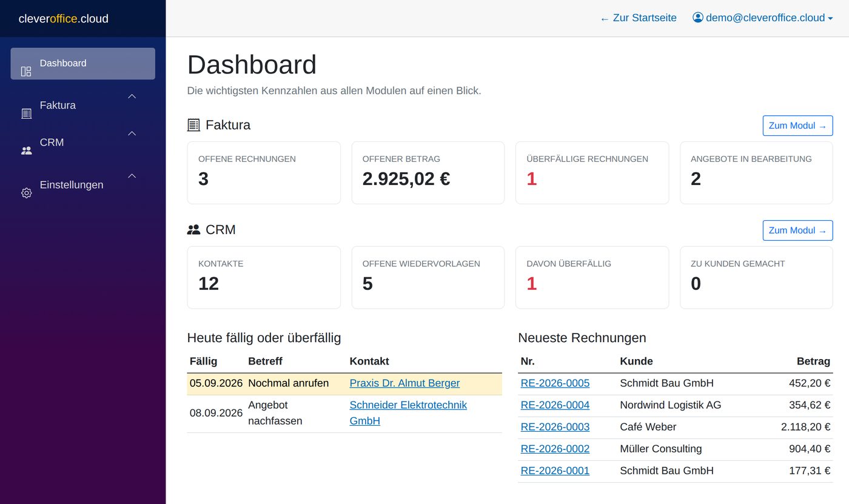Expand the Faktura sidebar chevron

[x=132, y=96]
